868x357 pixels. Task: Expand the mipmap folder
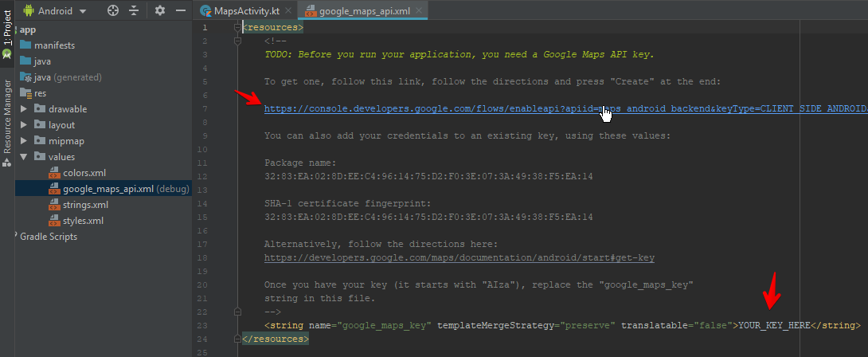tap(25, 141)
